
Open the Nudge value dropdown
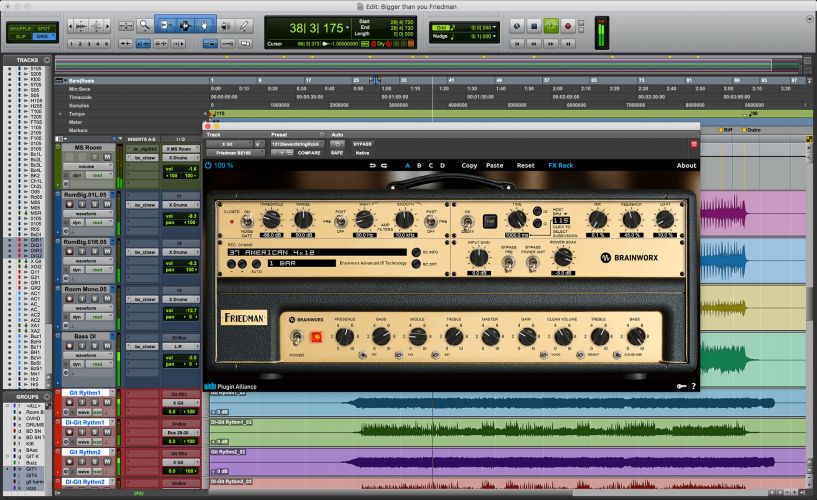click(x=494, y=36)
